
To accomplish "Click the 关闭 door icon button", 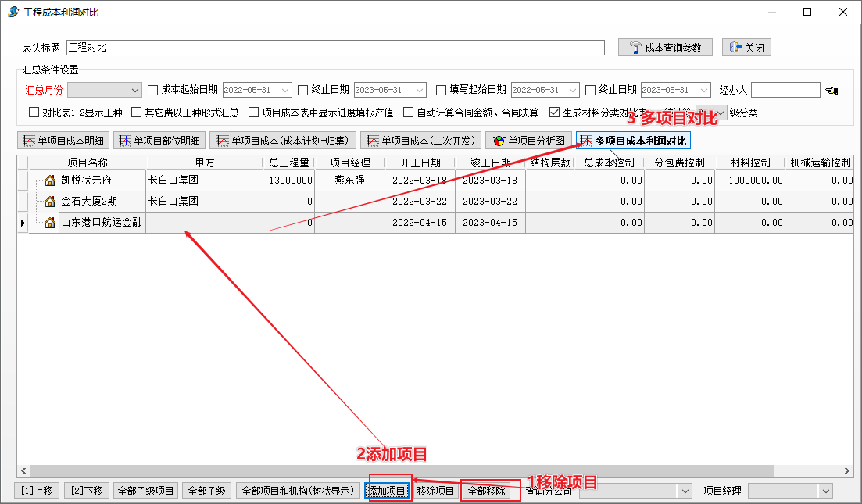I will point(746,48).
